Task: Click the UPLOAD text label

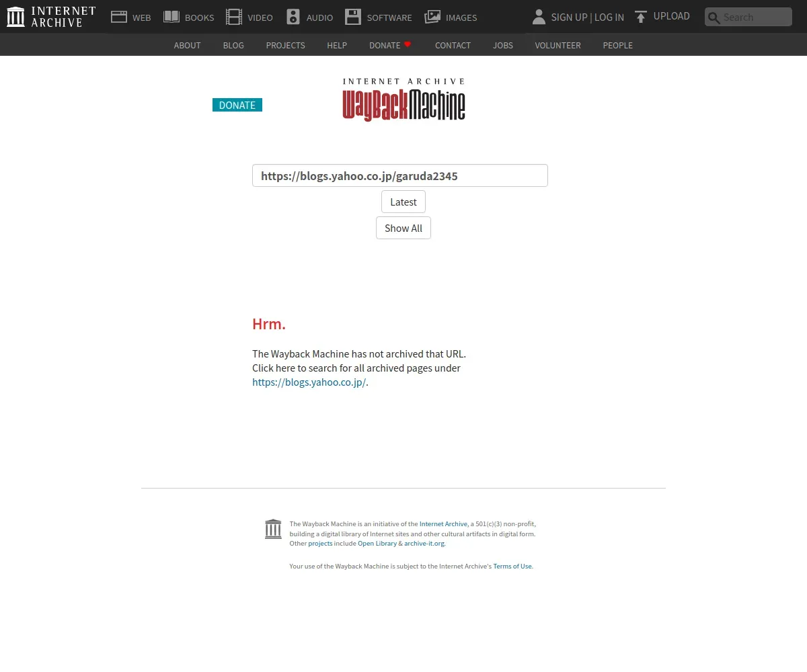Action: pos(672,16)
